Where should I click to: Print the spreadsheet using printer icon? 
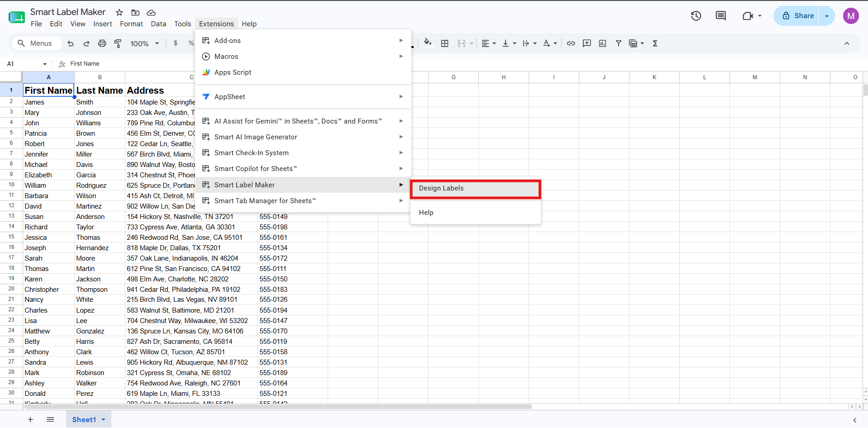(x=102, y=43)
